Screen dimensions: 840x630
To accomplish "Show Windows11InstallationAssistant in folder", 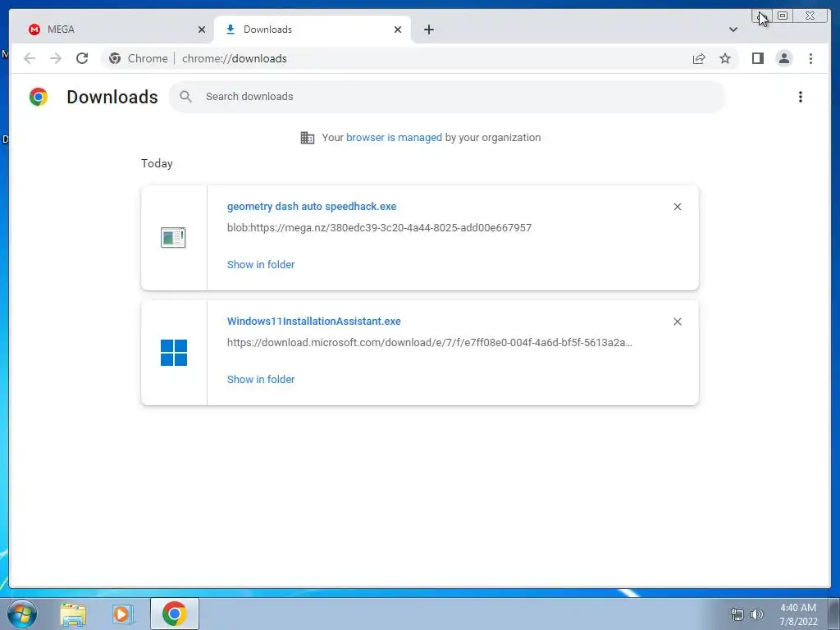I will tap(261, 379).
